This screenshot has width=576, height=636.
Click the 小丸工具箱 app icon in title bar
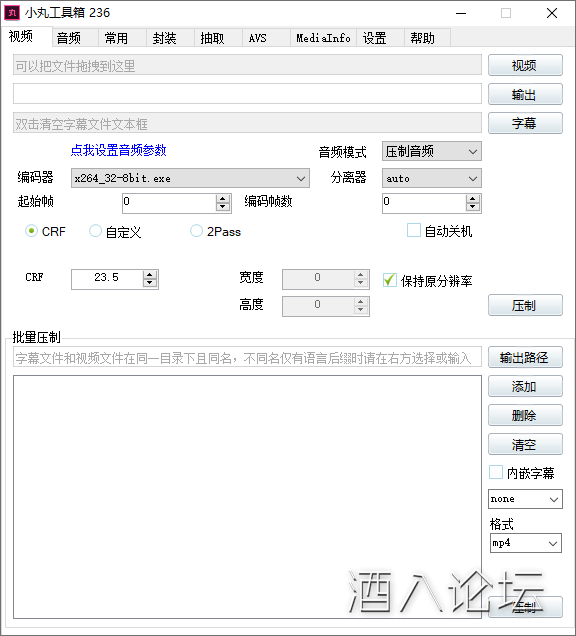(12, 13)
